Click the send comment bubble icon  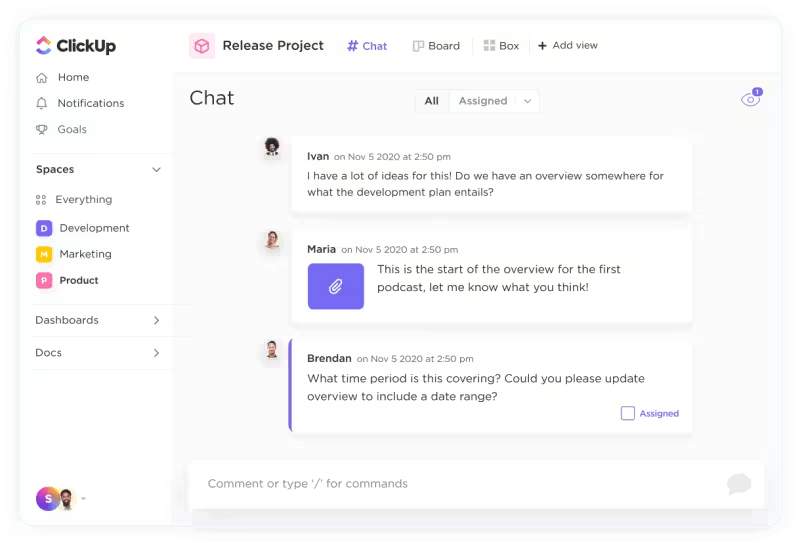coord(739,484)
